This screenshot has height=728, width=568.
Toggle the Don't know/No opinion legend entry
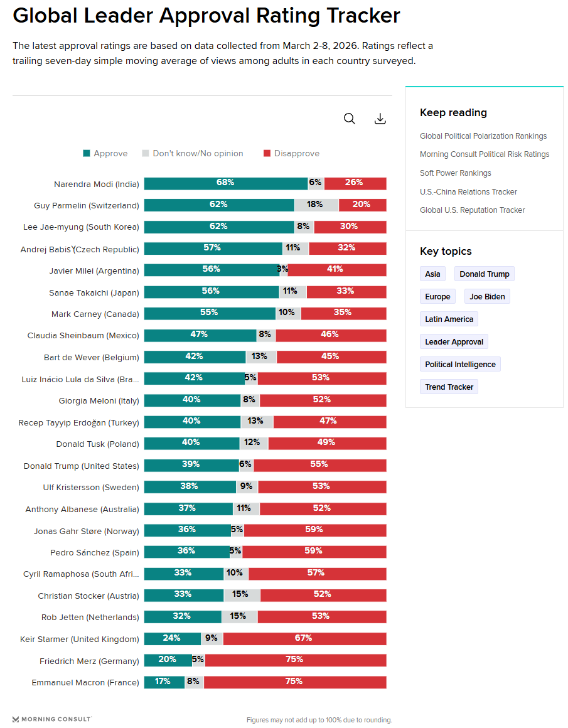(192, 154)
